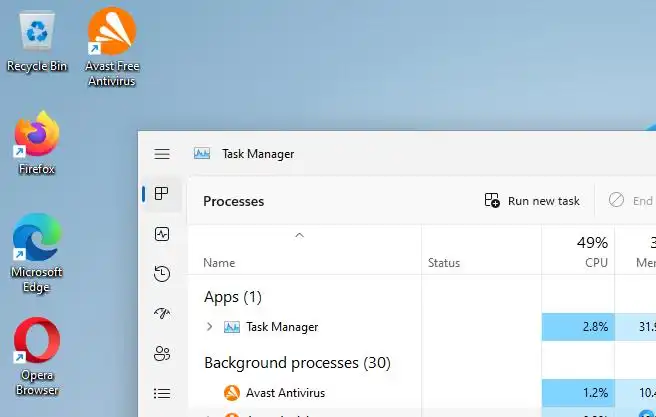Open the Performance page from sidebar
Screen dimensions: 656x417
point(162,234)
